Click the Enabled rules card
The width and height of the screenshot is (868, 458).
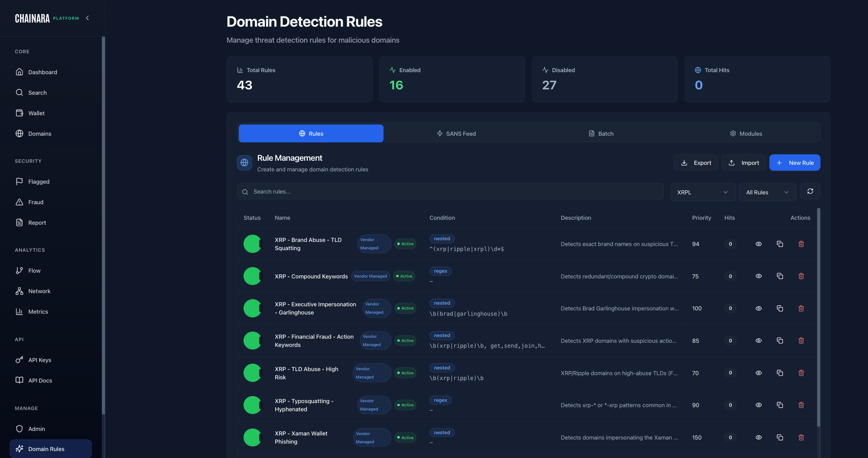pos(452,79)
